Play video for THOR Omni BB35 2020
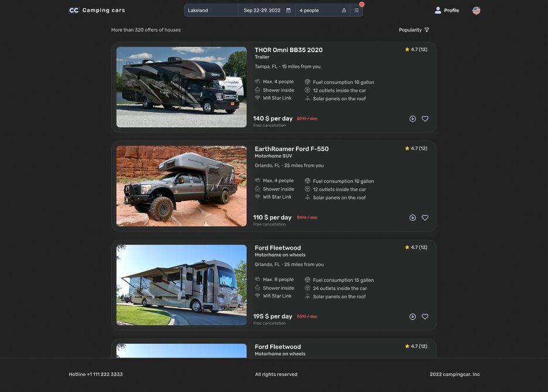Image resolution: width=548 pixels, height=392 pixels. coord(413,119)
